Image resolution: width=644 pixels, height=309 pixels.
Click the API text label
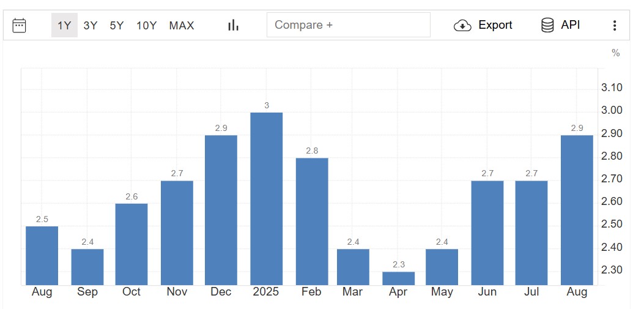(x=570, y=25)
